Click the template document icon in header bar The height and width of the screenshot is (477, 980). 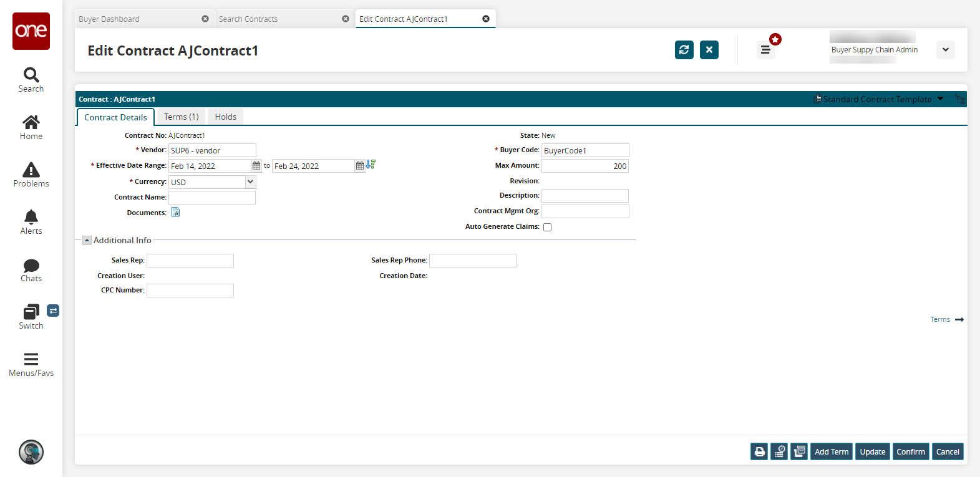pyautogui.click(x=819, y=99)
